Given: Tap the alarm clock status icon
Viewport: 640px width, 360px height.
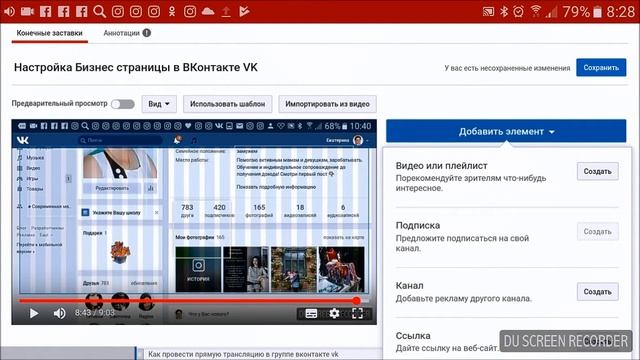Looking at the screenshot, I should point(518,11).
